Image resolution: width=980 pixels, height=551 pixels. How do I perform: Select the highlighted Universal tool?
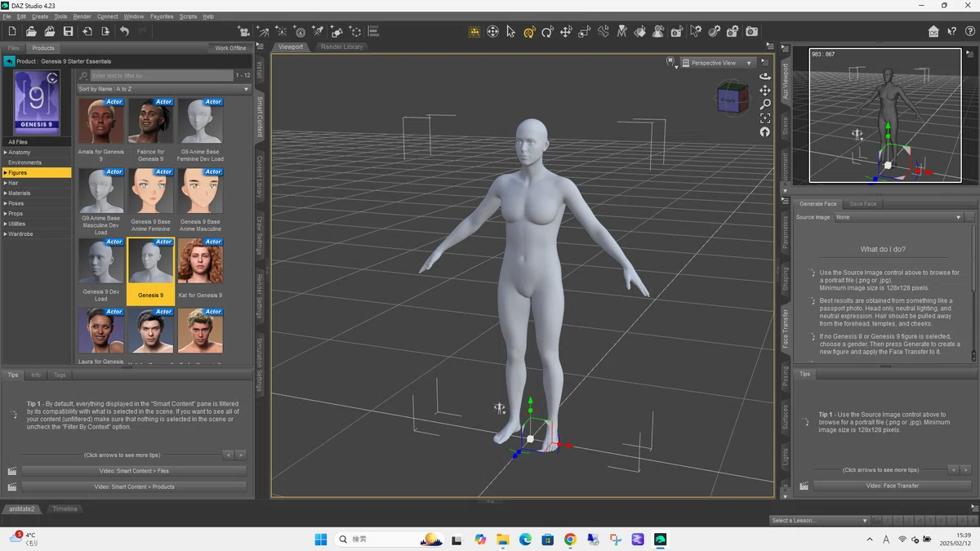pos(529,31)
